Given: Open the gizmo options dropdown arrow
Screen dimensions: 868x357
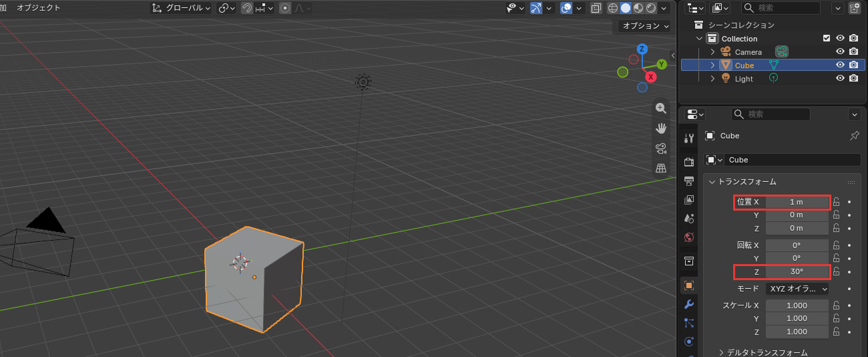Looking at the screenshot, I should (x=549, y=8).
